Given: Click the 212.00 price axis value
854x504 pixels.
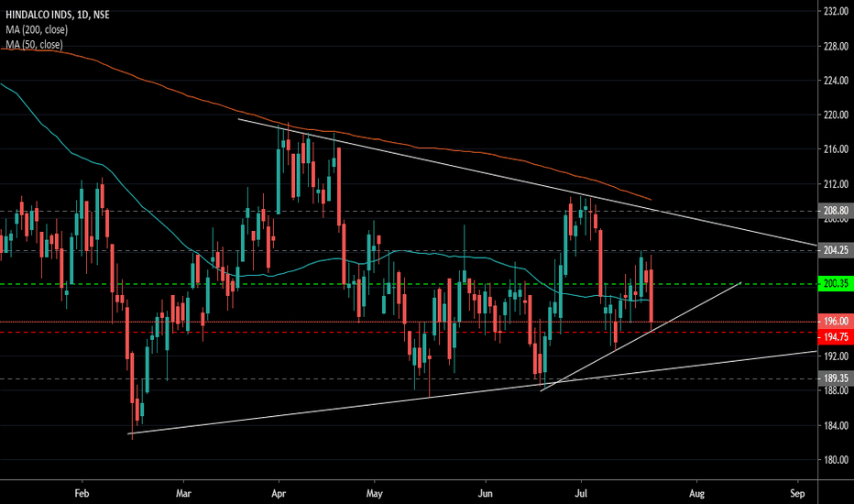Looking at the screenshot, I should (836, 184).
